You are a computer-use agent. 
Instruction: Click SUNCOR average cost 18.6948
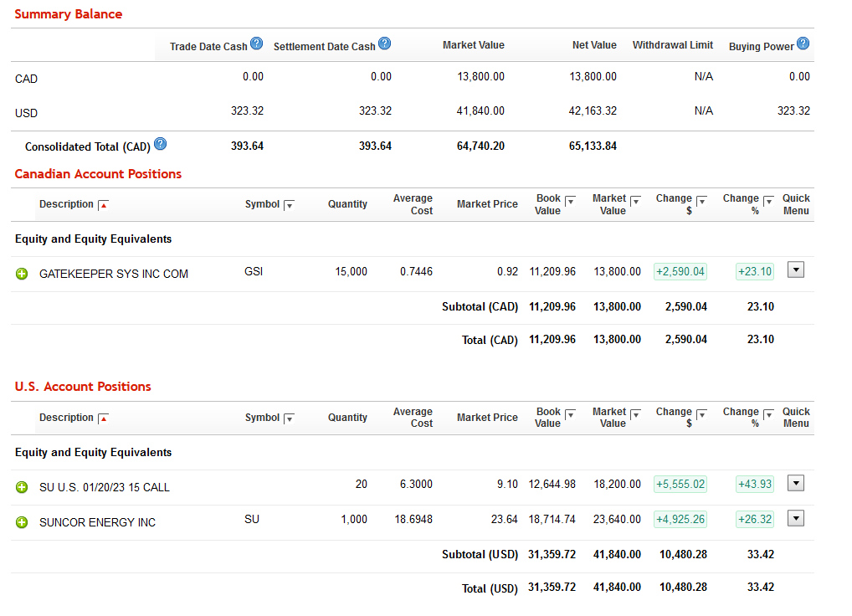point(413,519)
